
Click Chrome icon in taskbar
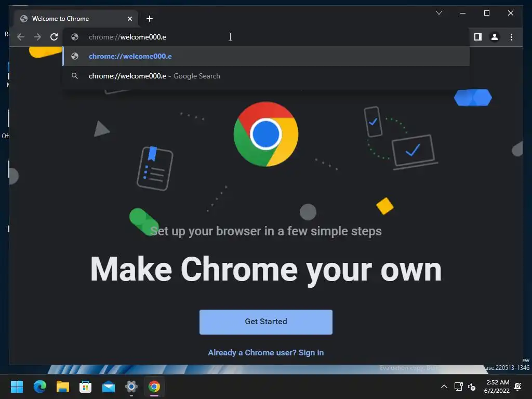click(154, 387)
